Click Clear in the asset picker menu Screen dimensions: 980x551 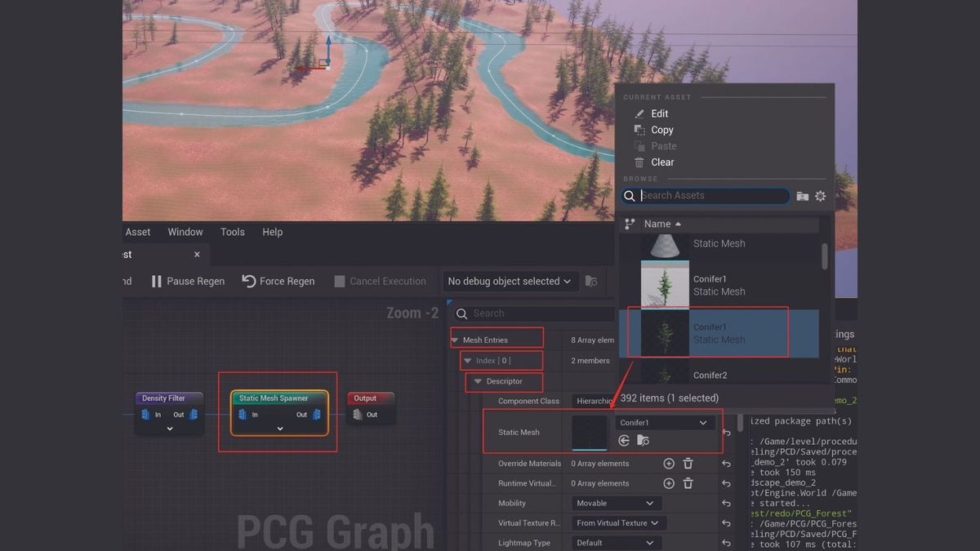[662, 162]
